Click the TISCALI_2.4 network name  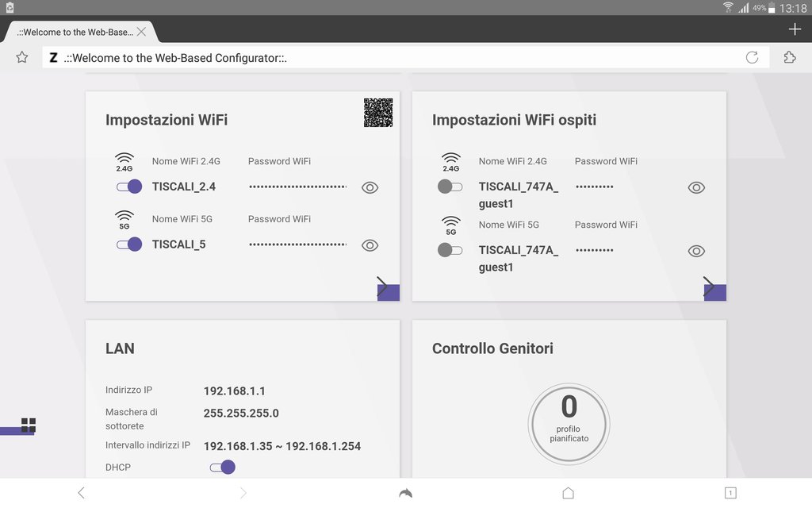pos(184,187)
